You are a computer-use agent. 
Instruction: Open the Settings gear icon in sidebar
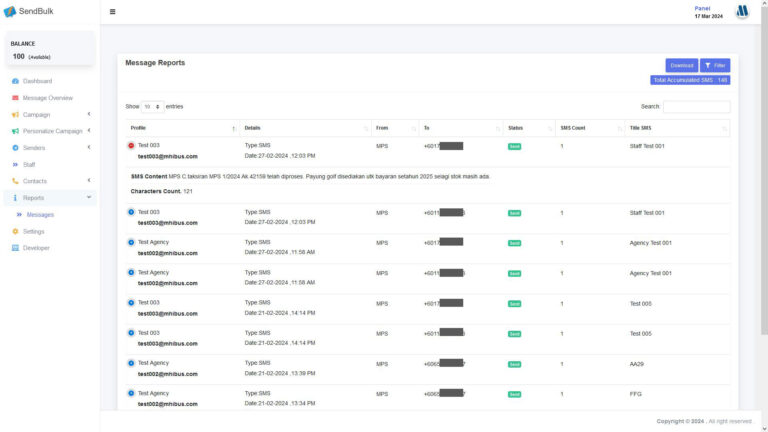pyautogui.click(x=15, y=231)
